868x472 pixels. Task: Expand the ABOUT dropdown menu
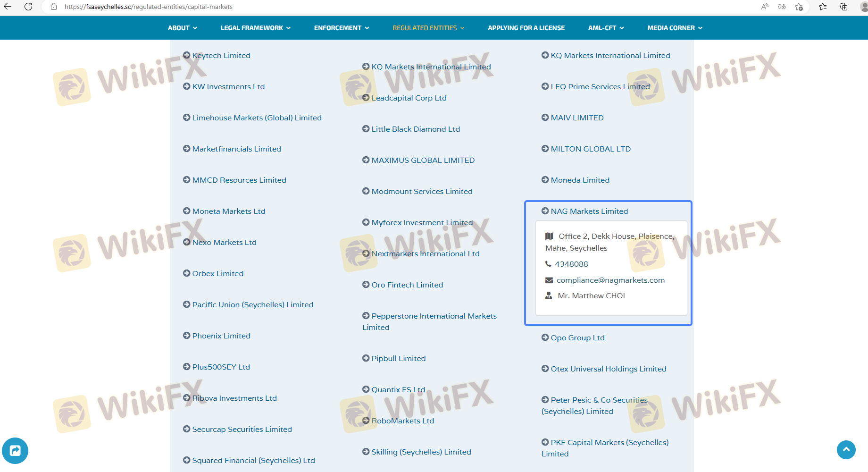click(182, 28)
